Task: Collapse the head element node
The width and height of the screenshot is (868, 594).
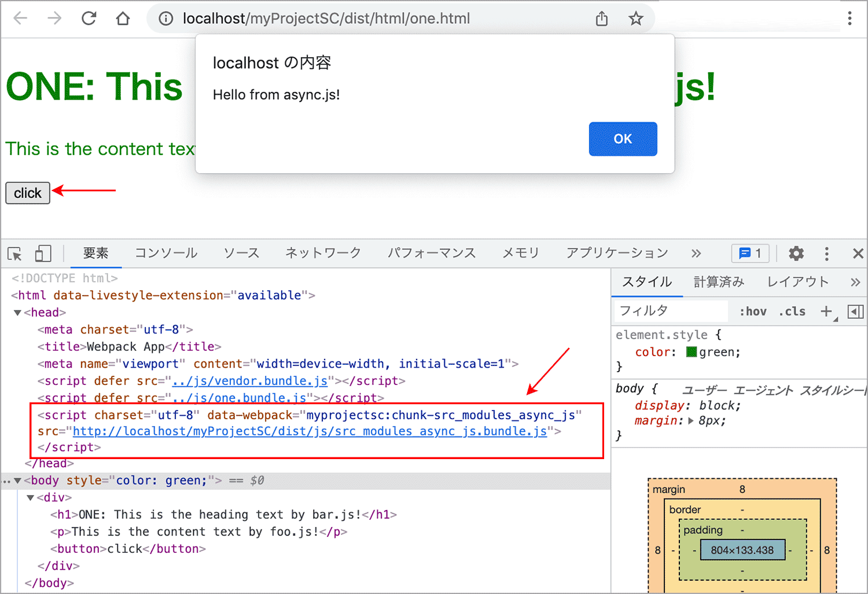Action: [18, 313]
